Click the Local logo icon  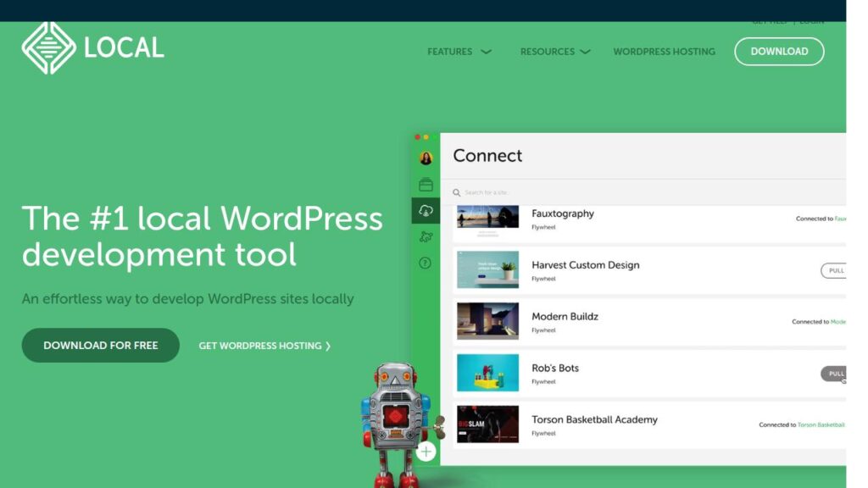click(x=49, y=47)
